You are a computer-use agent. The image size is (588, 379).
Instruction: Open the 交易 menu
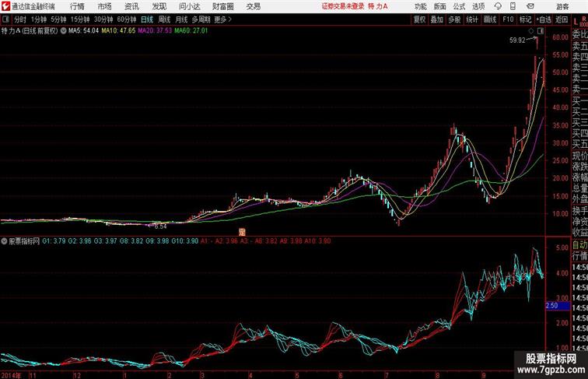254,6
